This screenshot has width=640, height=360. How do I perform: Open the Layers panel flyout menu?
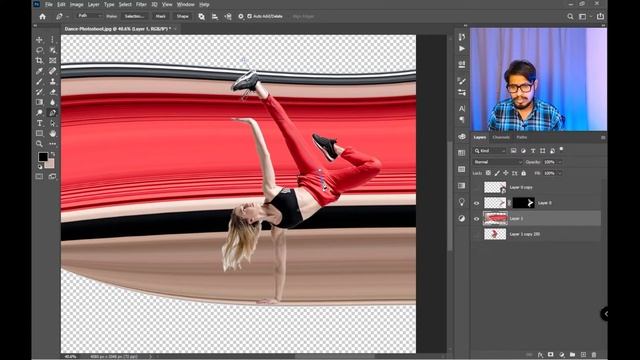pos(603,138)
